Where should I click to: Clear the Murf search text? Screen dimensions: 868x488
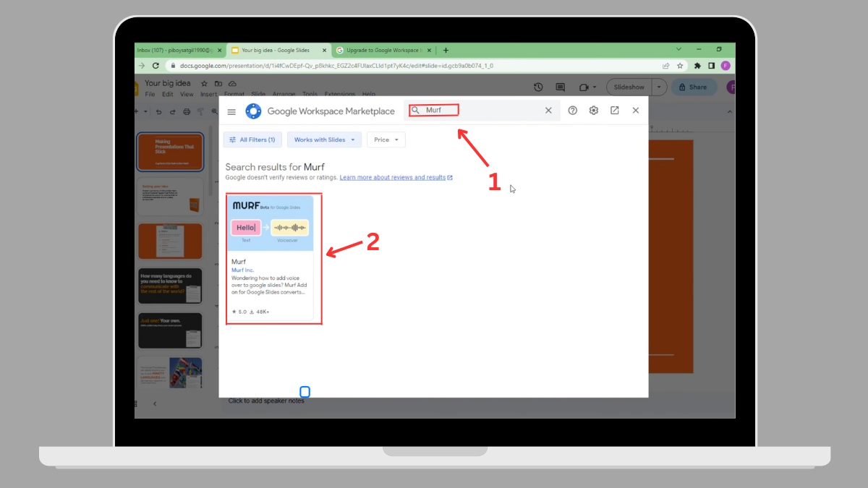(548, 111)
